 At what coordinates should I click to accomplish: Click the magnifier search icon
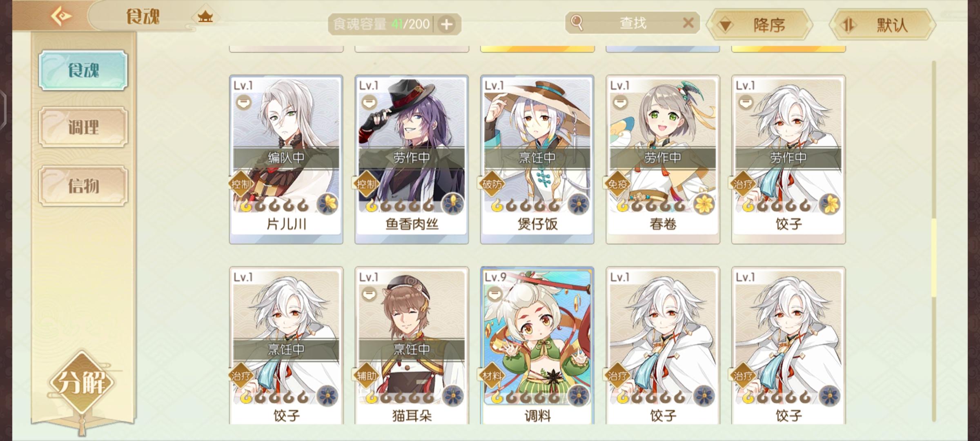577,22
